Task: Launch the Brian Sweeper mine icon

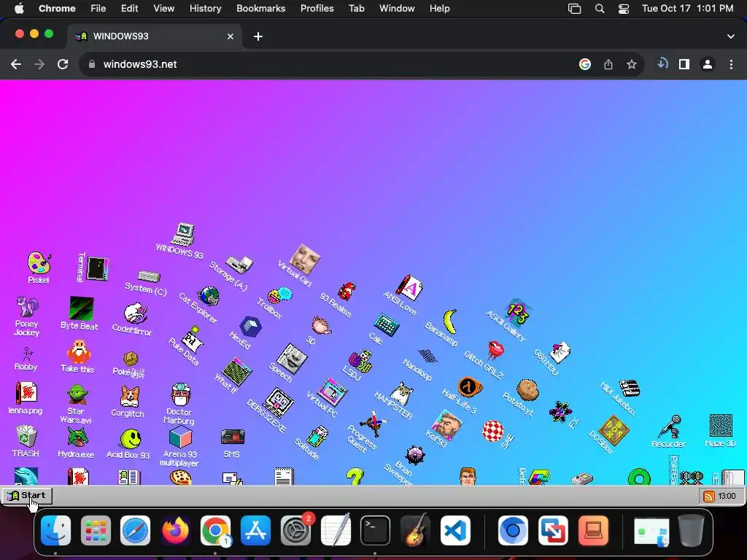Action: click(414, 456)
